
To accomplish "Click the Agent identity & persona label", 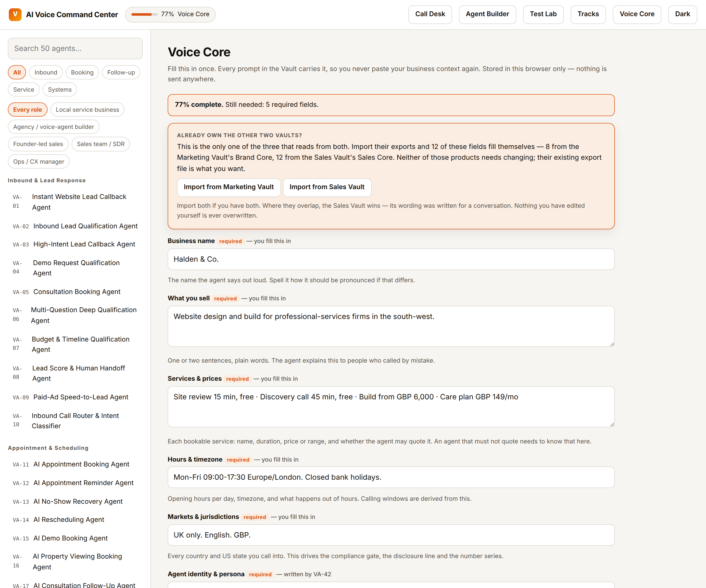I will [x=206, y=574].
